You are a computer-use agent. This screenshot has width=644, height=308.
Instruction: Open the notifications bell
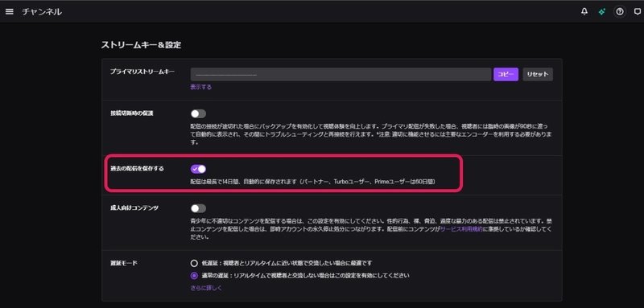(584, 12)
